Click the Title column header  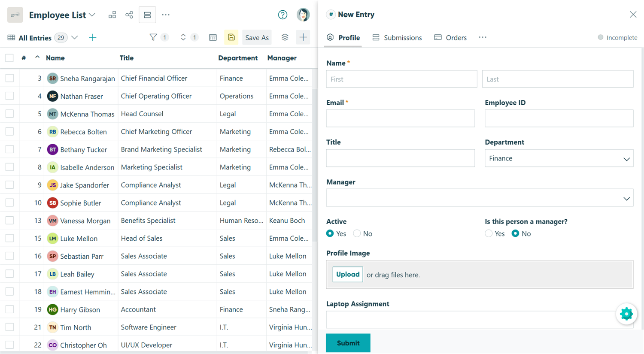[127, 58]
